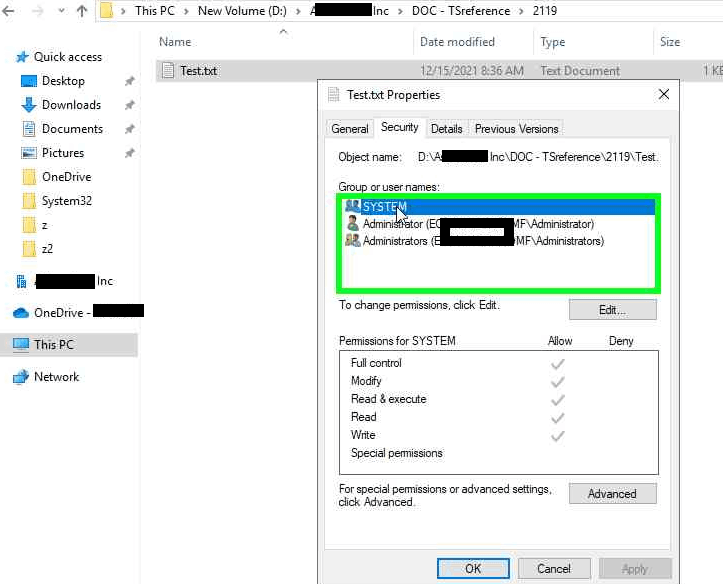Click the Administrators group icon

(353, 240)
